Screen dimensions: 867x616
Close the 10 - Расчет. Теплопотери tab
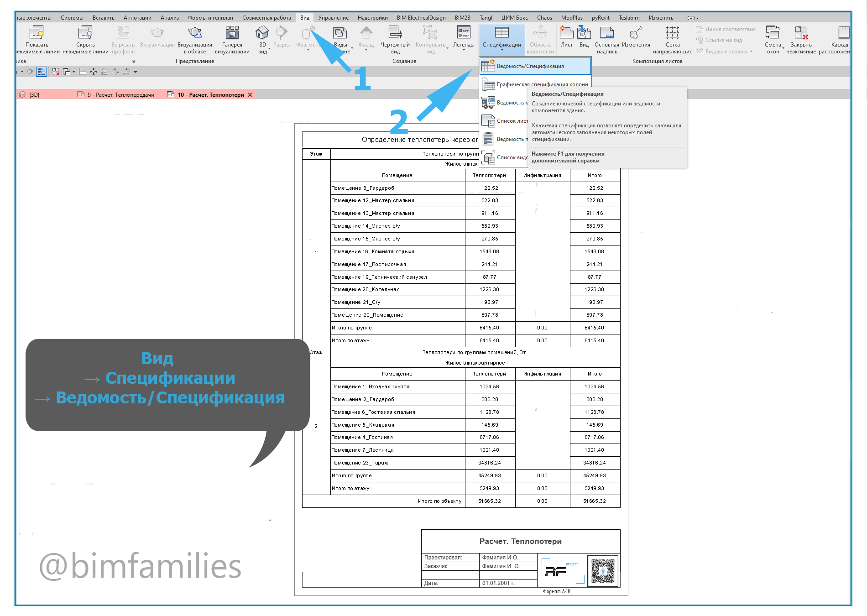(x=250, y=95)
